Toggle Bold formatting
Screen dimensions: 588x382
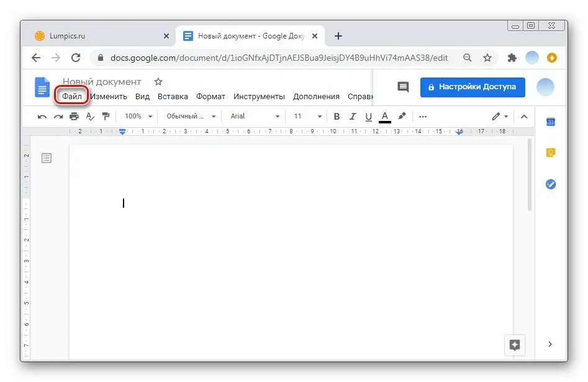[x=337, y=117]
